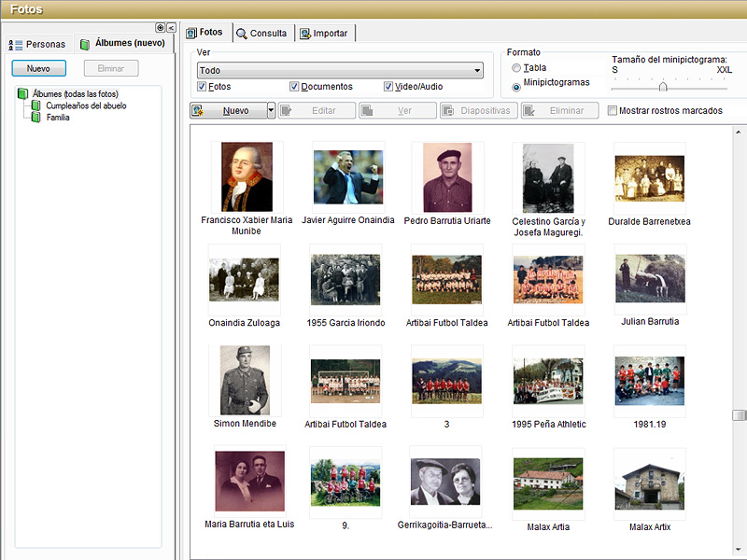
Task: Click the Editar toolbar button
Action: [x=317, y=110]
